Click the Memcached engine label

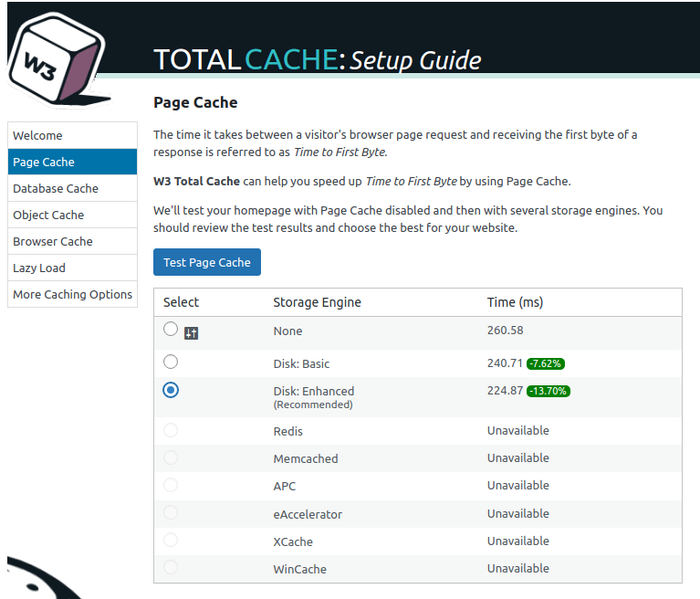306,458
